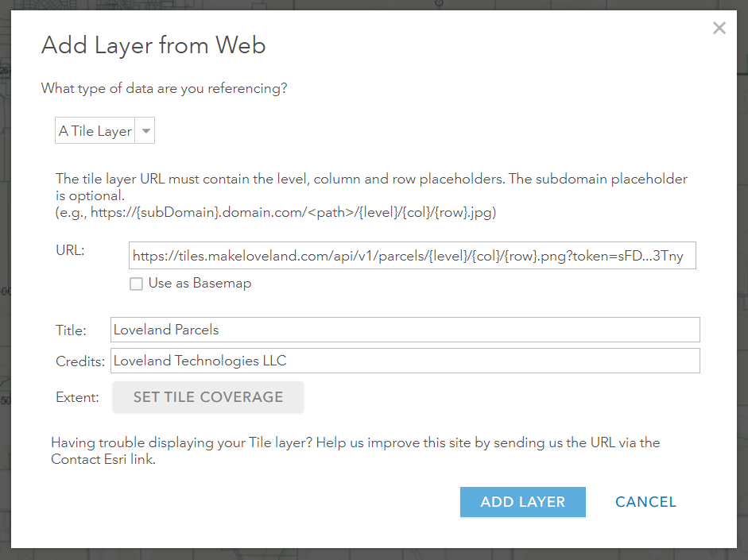Screen dimensions: 748x560
Task: Click the Credits field with Loveland Technologies LLC
Action: (405, 361)
